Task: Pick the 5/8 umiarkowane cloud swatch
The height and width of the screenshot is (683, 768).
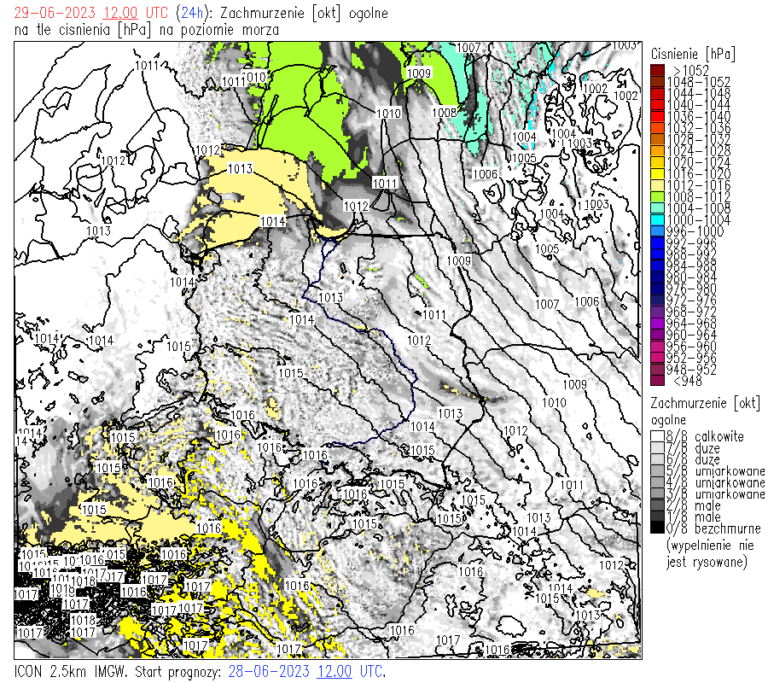Action: click(x=656, y=471)
